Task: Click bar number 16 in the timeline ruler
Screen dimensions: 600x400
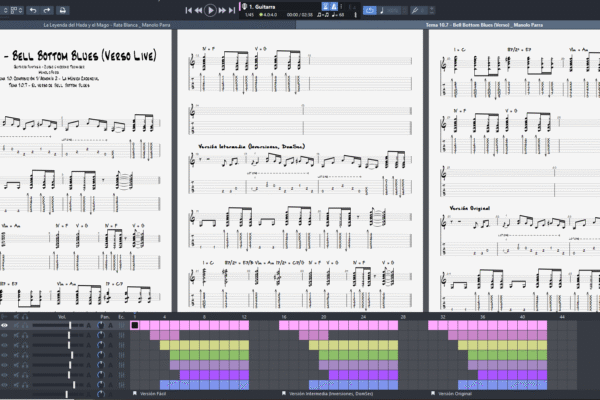Action: pos(284,317)
